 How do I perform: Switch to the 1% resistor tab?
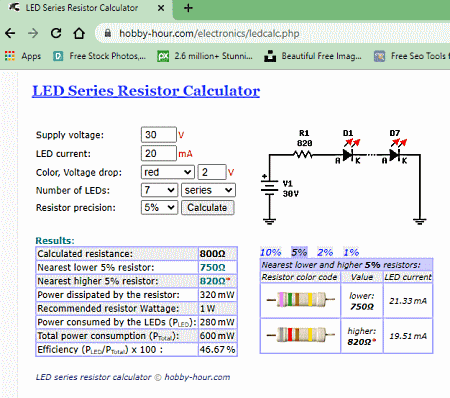[x=351, y=252]
